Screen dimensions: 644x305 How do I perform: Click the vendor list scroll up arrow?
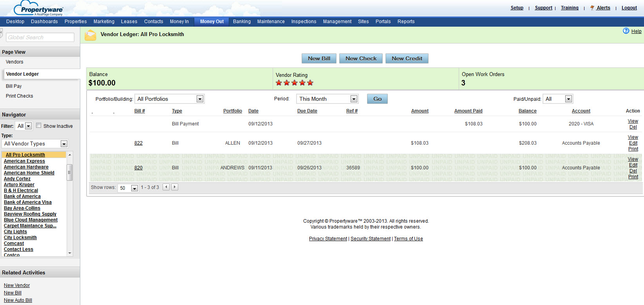[x=70, y=155]
